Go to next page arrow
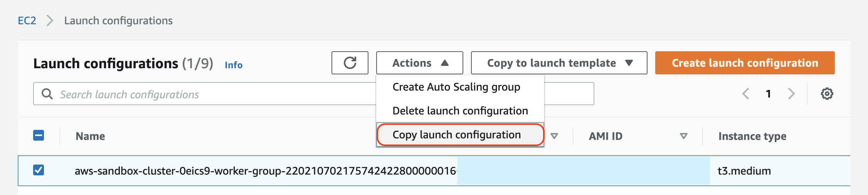This screenshot has height=195, width=868. coord(791,94)
